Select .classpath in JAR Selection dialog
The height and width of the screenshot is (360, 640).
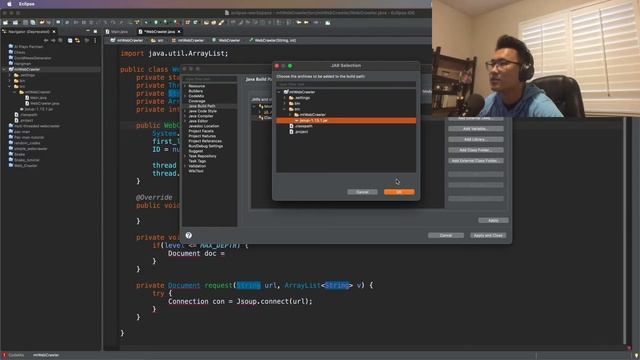[x=301, y=126]
